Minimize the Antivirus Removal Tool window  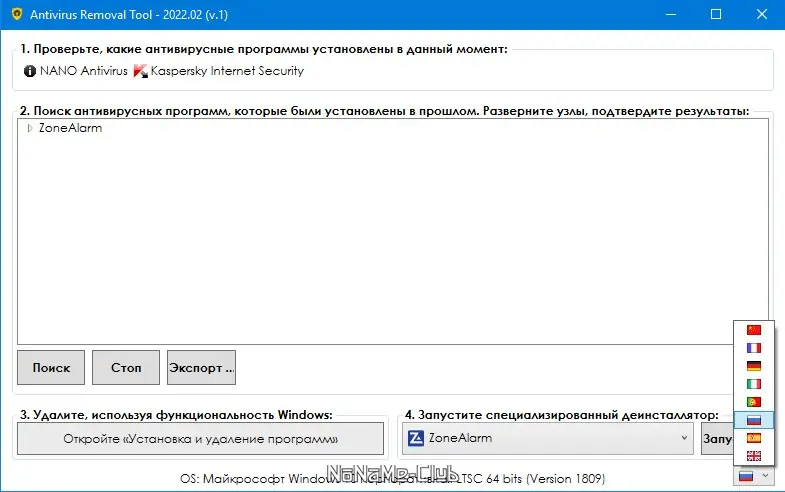(x=671, y=15)
